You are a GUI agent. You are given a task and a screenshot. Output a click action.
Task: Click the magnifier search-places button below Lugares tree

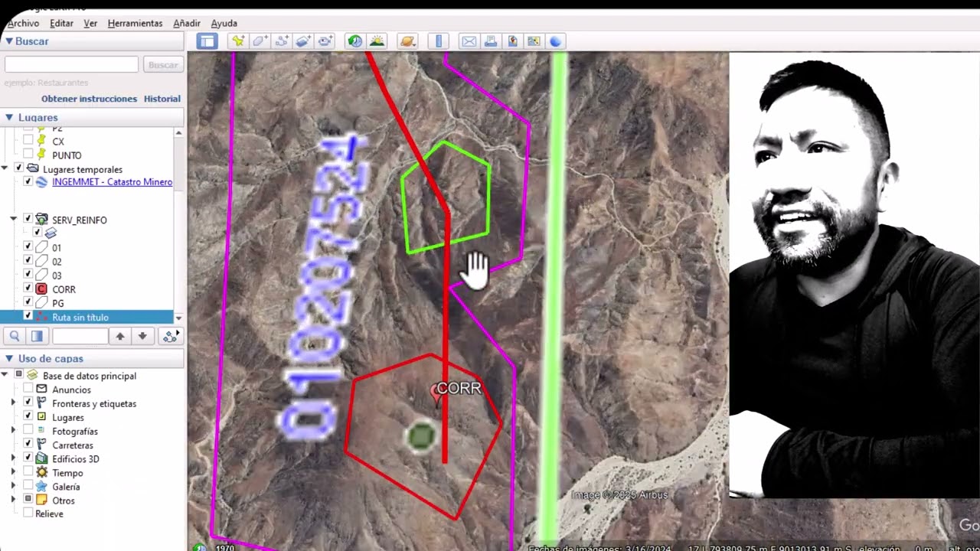coord(14,336)
